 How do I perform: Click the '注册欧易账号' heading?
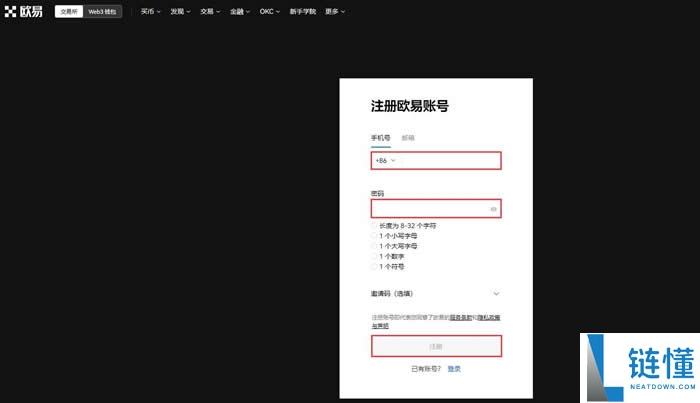pyautogui.click(x=409, y=106)
